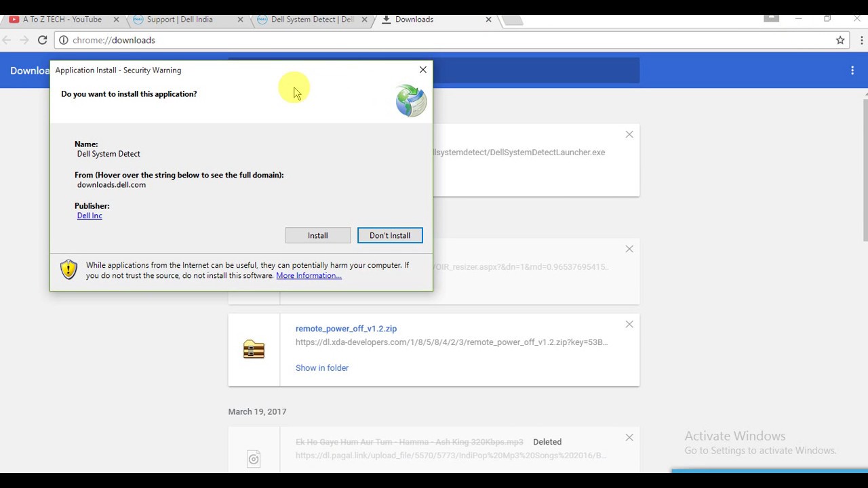Open the Downloads page three-dot menu
Screen dimensions: 868x488
pos(852,70)
